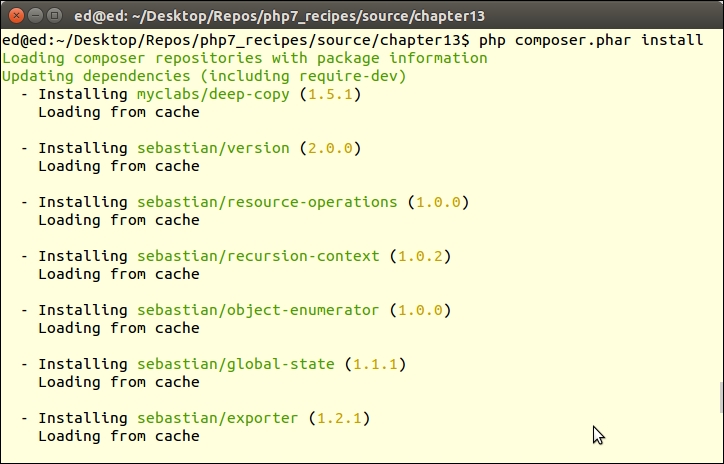
Task: Click the sebastian/resource-operations package name
Action: click(x=267, y=202)
